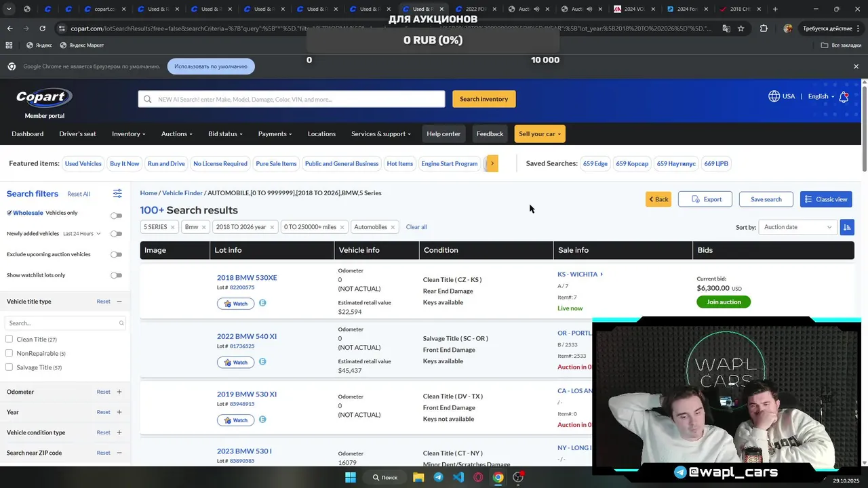Click the green E icon for 2022 BMW 540 XI
868x488 pixels.
click(262, 362)
